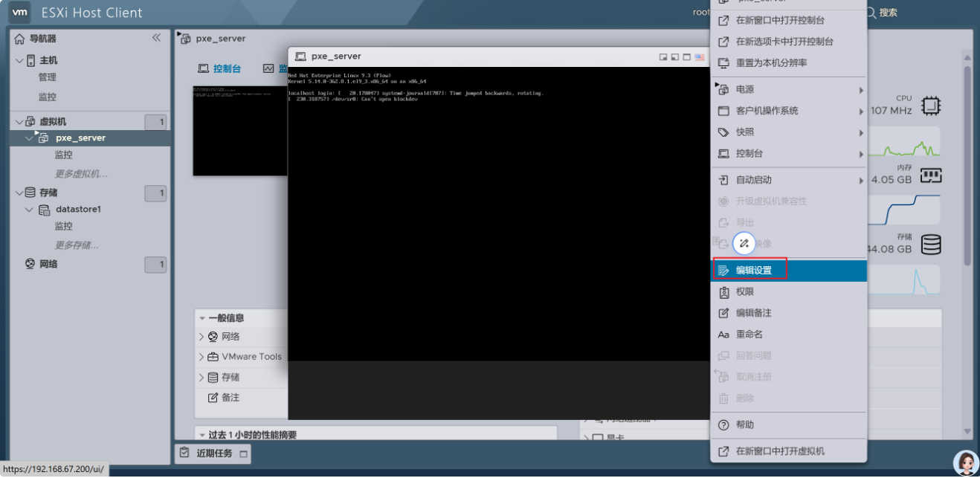Open the 快照 submenu
980x478 pixels.
tap(789, 132)
